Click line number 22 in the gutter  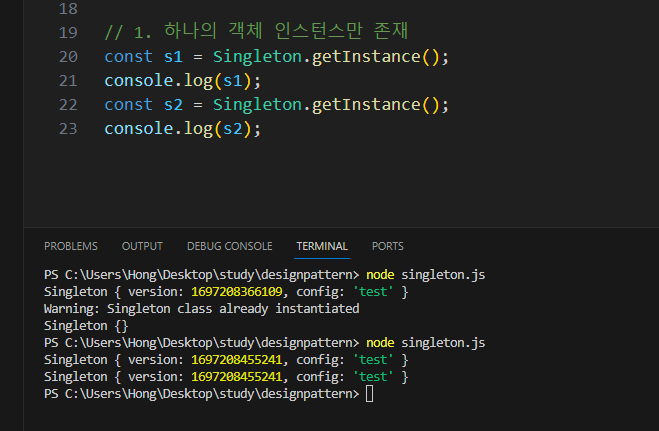click(x=68, y=105)
